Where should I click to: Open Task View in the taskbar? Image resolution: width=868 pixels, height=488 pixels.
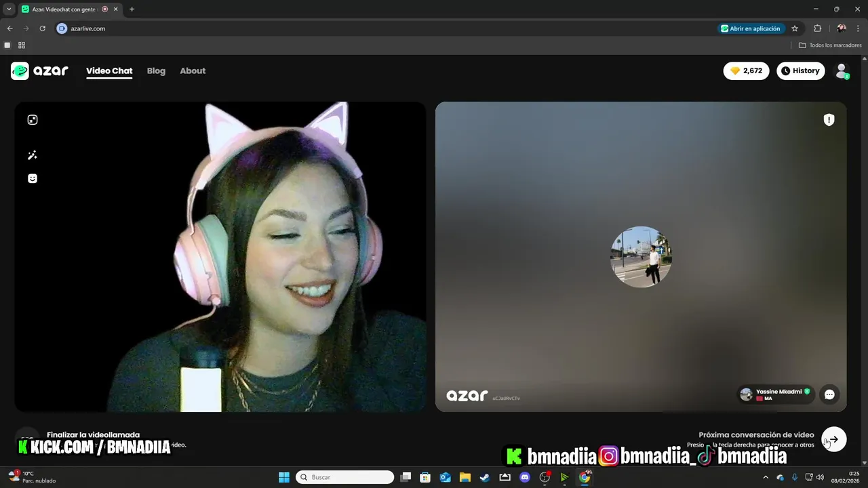tap(406, 477)
